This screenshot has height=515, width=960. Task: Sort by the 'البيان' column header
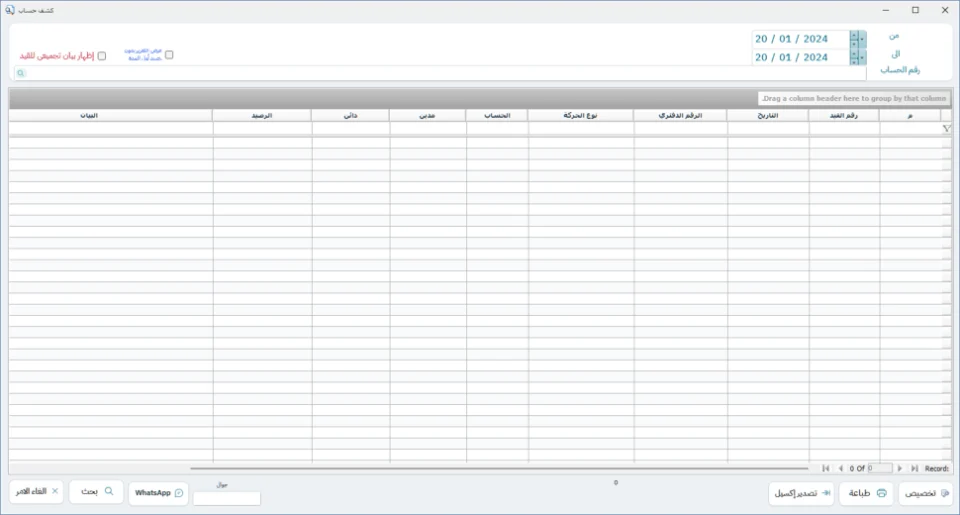(111, 115)
